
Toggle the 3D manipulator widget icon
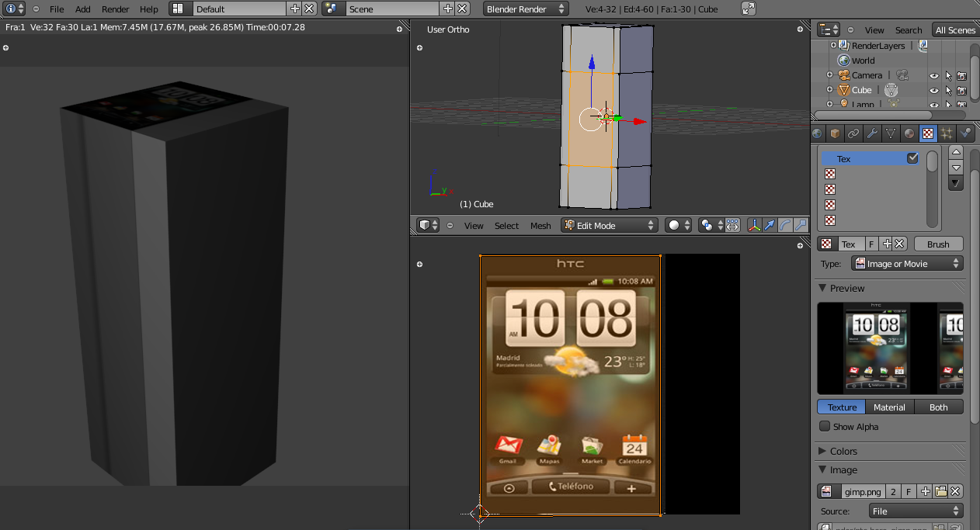click(754, 225)
